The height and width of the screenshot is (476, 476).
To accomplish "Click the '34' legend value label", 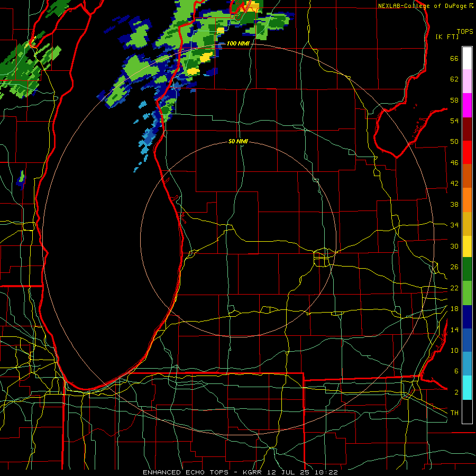I will pyautogui.click(x=454, y=225).
